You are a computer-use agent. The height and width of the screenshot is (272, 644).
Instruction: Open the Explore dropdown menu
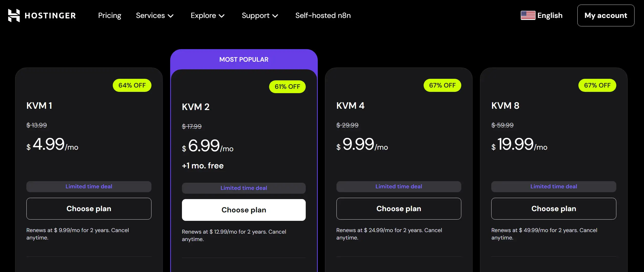click(207, 16)
